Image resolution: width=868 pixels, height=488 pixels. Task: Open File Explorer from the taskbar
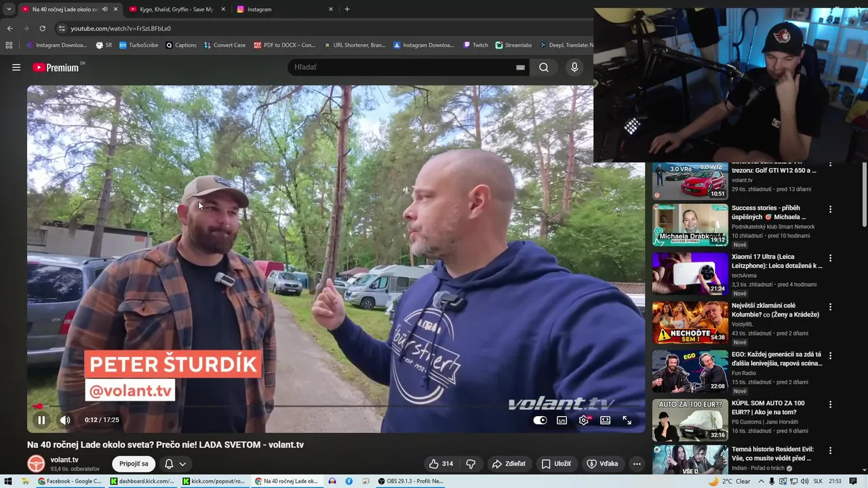click(26, 481)
